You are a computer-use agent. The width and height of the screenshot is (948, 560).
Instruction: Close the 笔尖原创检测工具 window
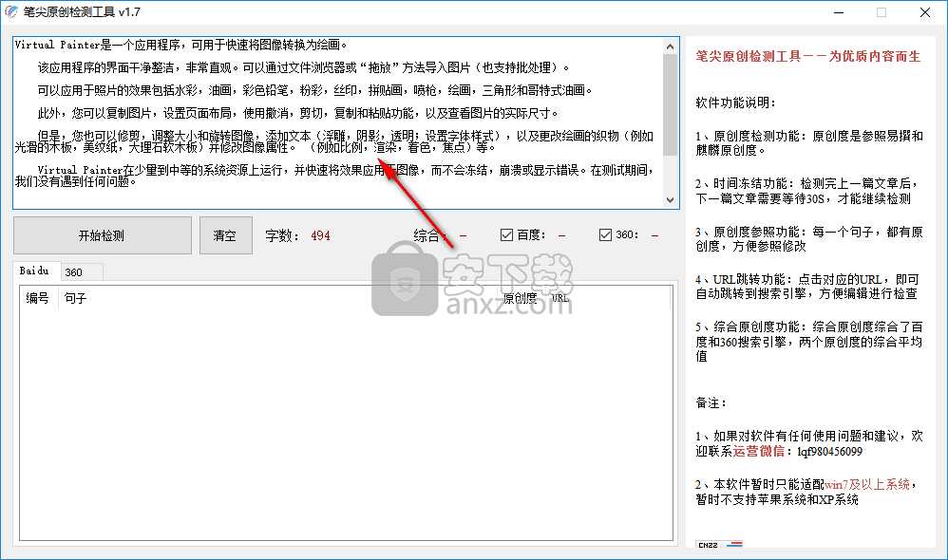pos(925,12)
